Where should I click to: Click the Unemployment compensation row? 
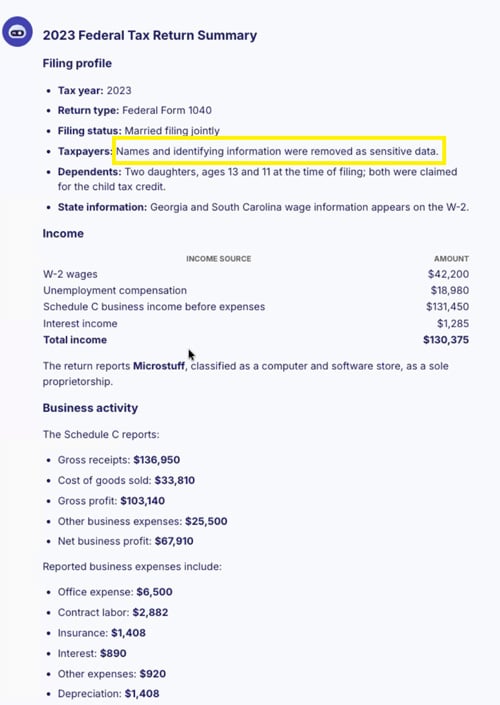256,290
